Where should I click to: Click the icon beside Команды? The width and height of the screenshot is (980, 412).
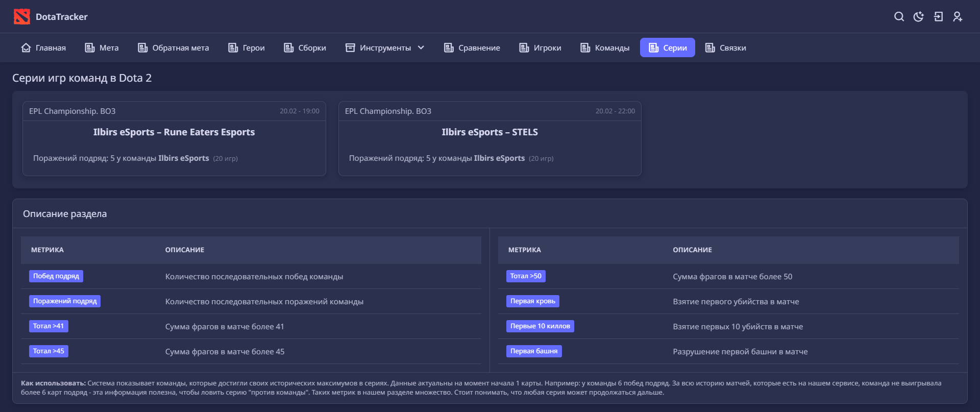[585, 47]
